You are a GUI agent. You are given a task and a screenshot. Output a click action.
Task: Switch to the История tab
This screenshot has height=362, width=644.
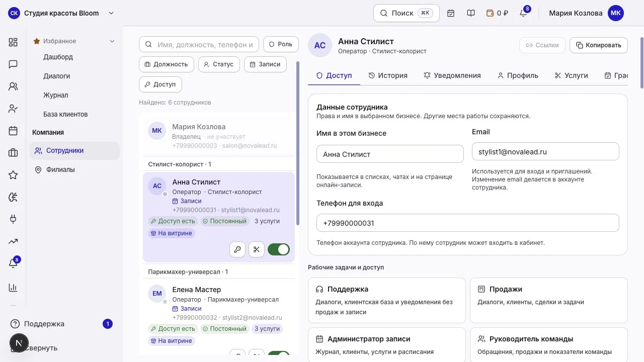point(388,75)
